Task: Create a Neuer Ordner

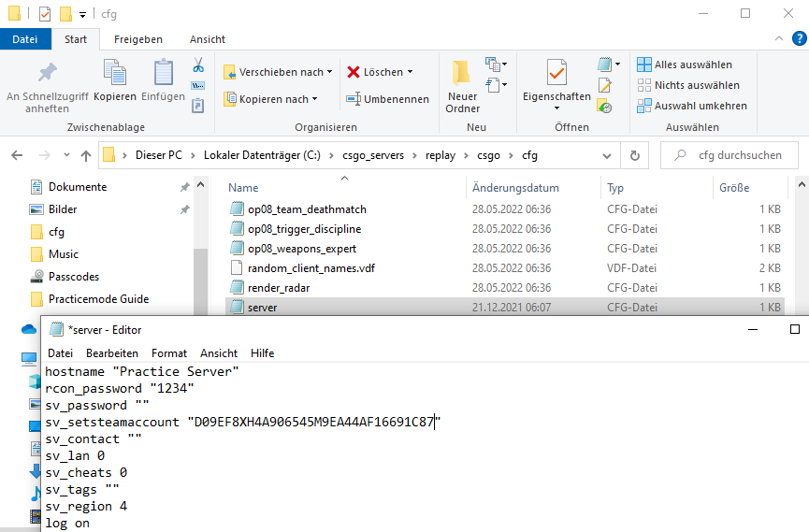Action: coord(462,86)
